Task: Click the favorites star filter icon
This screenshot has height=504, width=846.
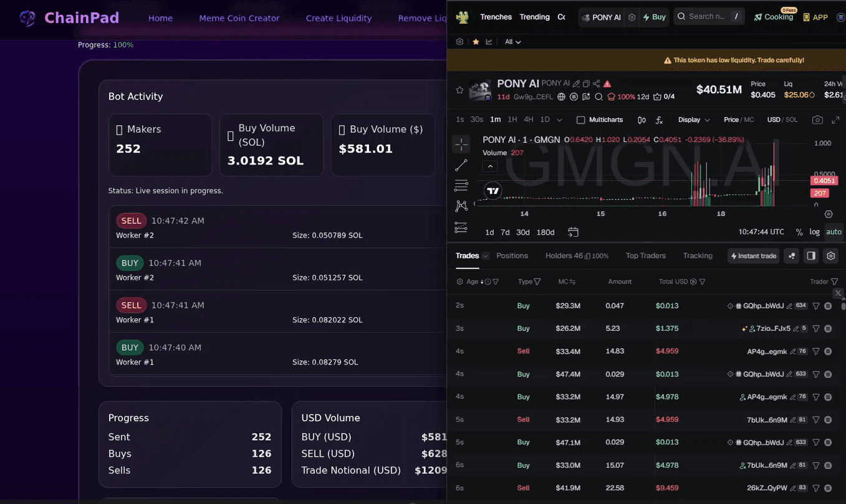Action: (476, 42)
